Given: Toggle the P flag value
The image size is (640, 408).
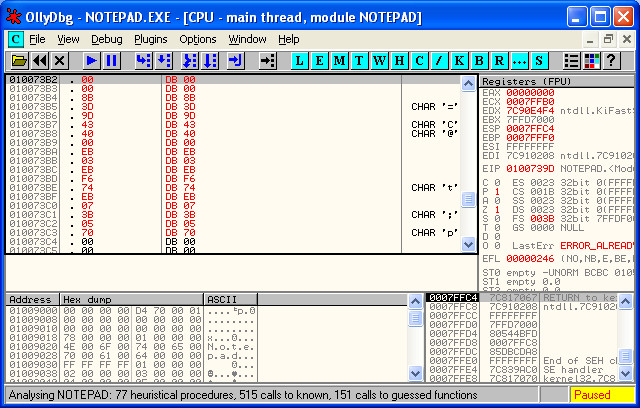Looking at the screenshot, I should [497, 192].
